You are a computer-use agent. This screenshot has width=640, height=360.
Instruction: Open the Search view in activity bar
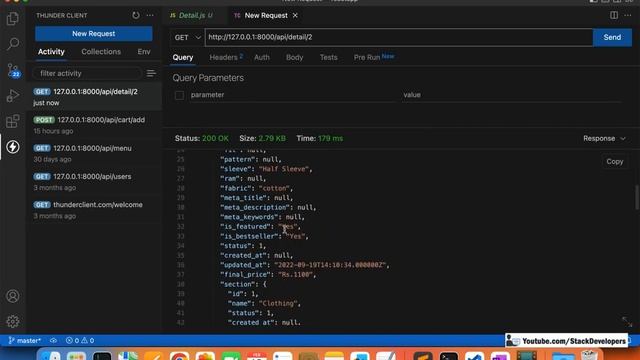pos(13,44)
